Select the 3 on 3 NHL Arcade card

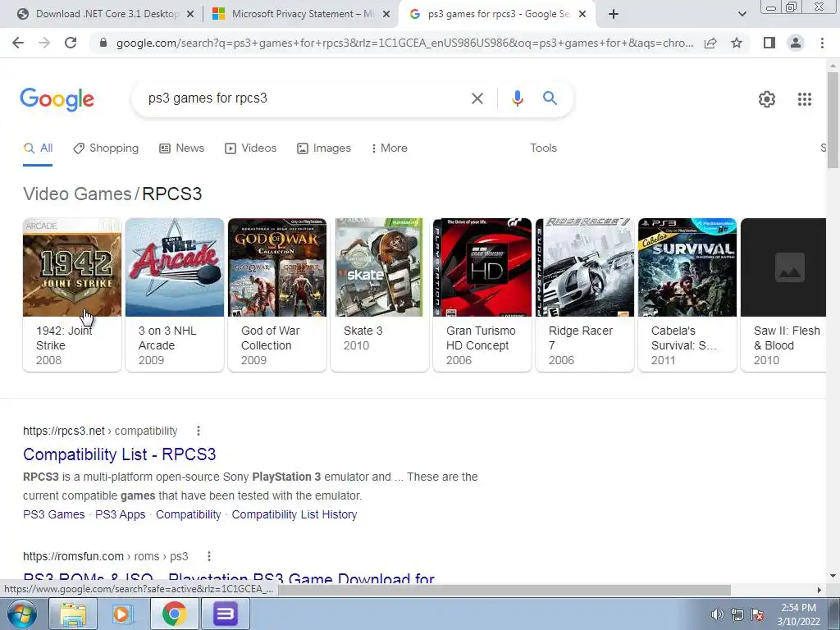175,294
